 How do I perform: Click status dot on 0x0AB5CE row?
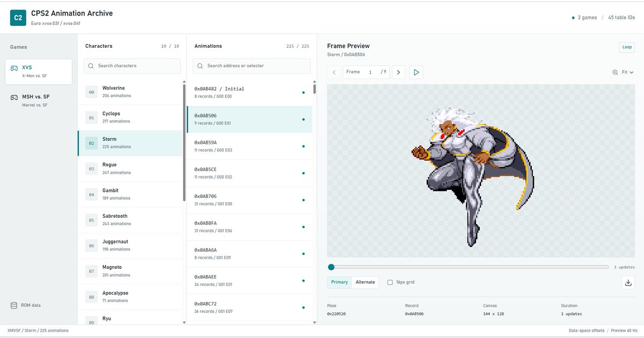303,173
